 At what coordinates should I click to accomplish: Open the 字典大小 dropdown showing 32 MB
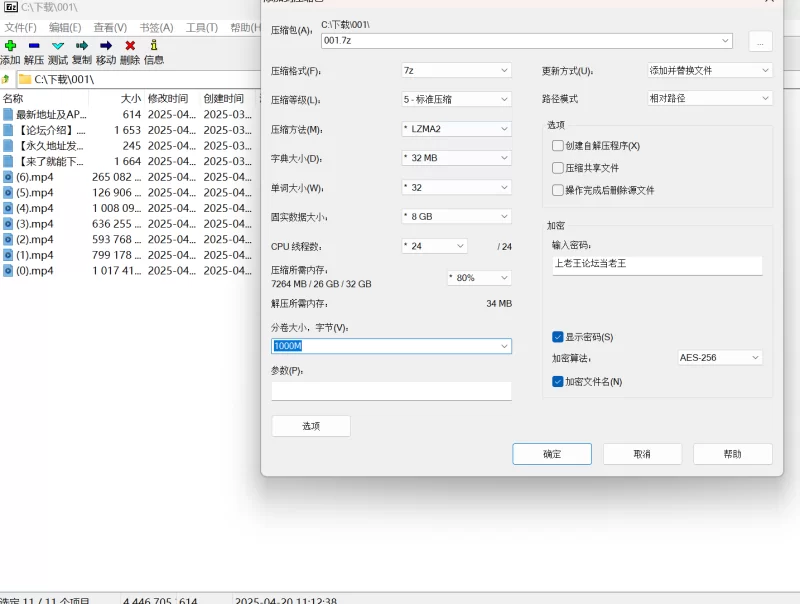tap(456, 158)
